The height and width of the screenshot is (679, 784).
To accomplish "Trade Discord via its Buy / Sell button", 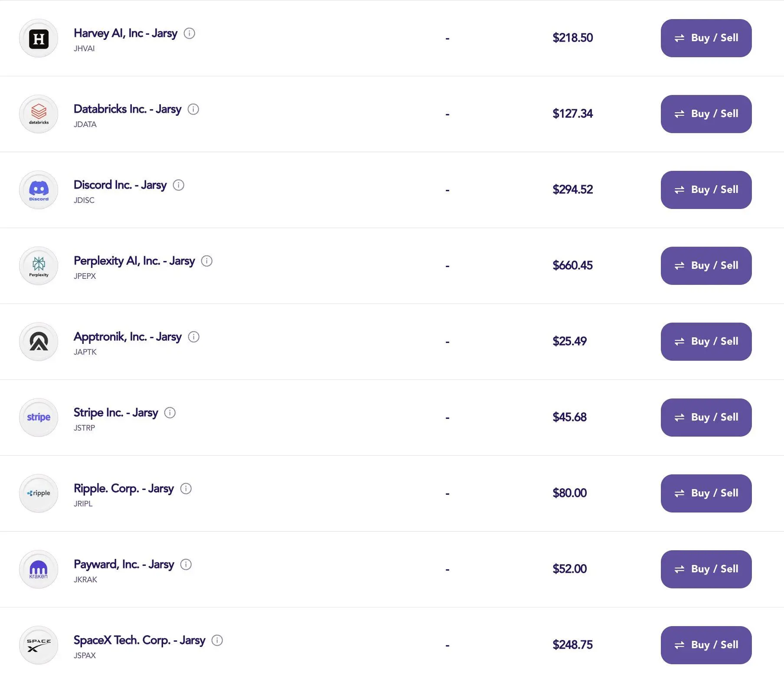I will [x=706, y=190].
